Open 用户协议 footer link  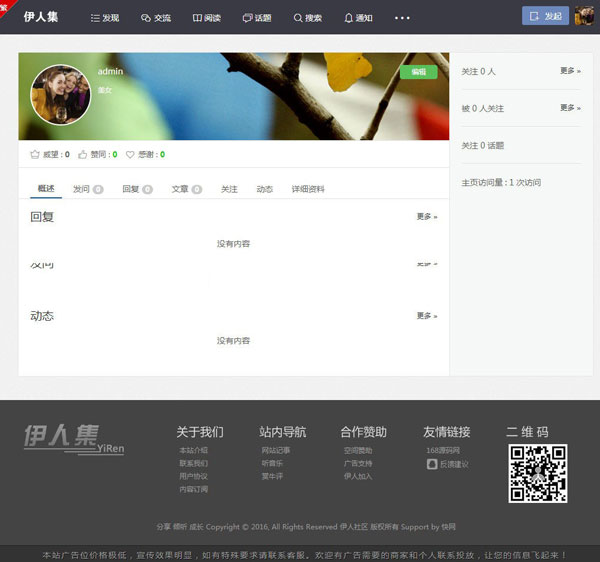[x=194, y=476]
